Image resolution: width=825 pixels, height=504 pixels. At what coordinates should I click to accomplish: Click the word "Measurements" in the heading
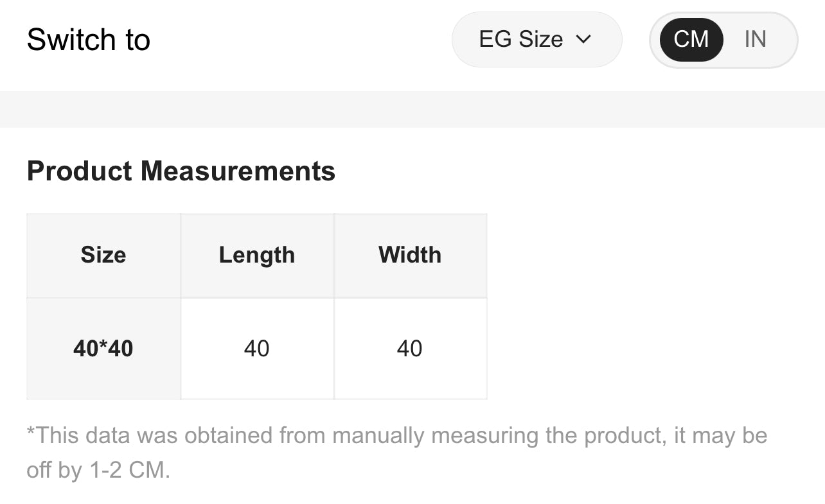tap(238, 171)
